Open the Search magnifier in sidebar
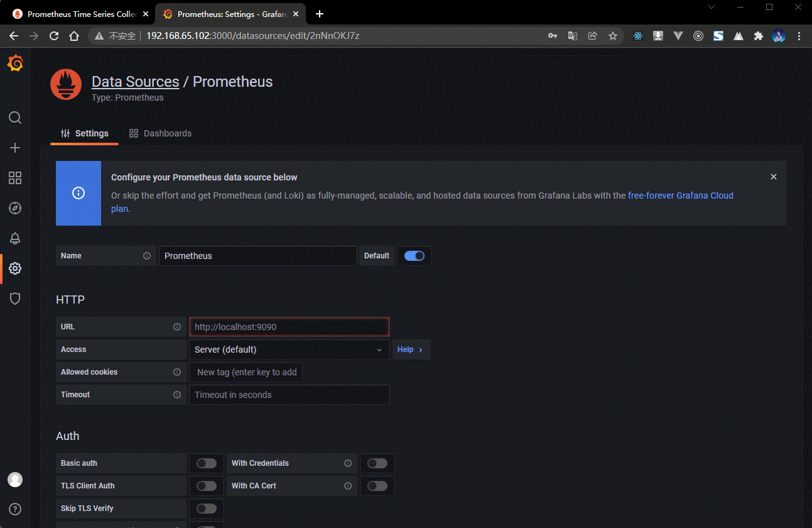This screenshot has width=812, height=528. tap(15, 118)
